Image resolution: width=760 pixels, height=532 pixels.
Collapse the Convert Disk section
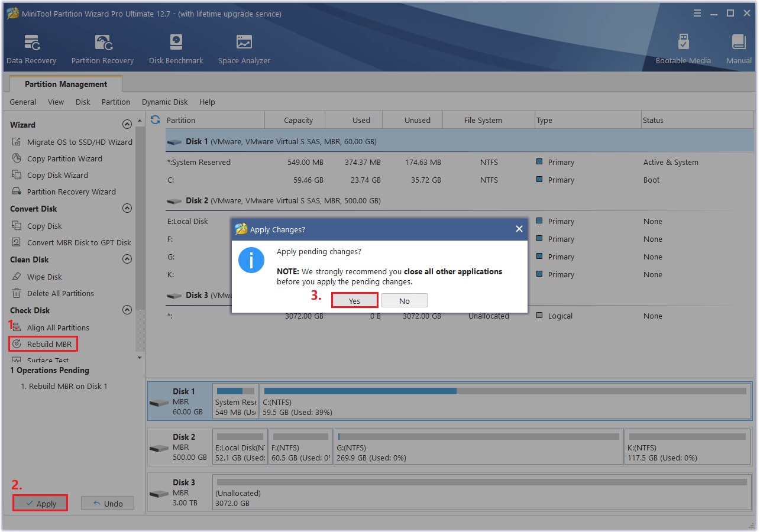(x=127, y=209)
